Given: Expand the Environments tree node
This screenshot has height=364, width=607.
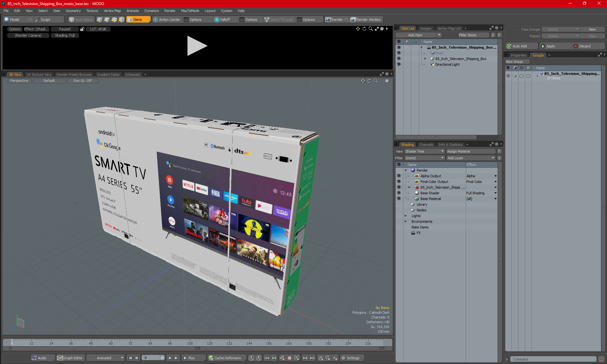Looking at the screenshot, I should 406,221.
